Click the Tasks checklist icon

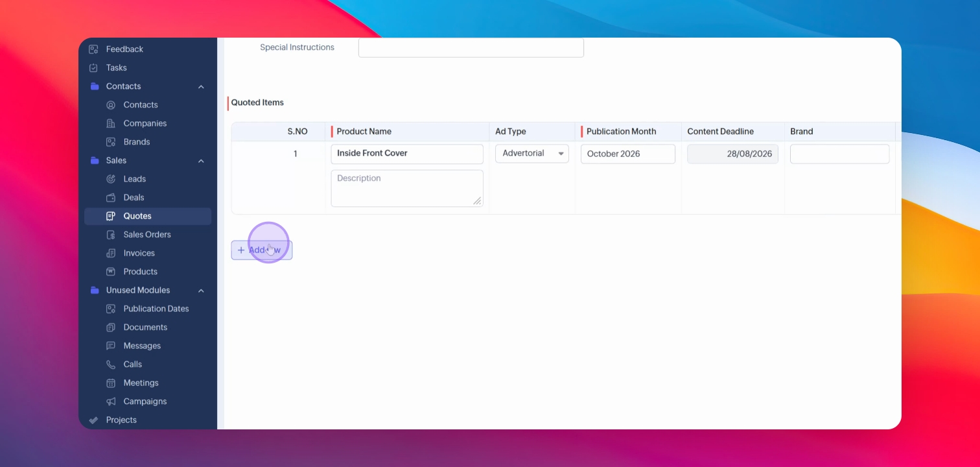93,67
